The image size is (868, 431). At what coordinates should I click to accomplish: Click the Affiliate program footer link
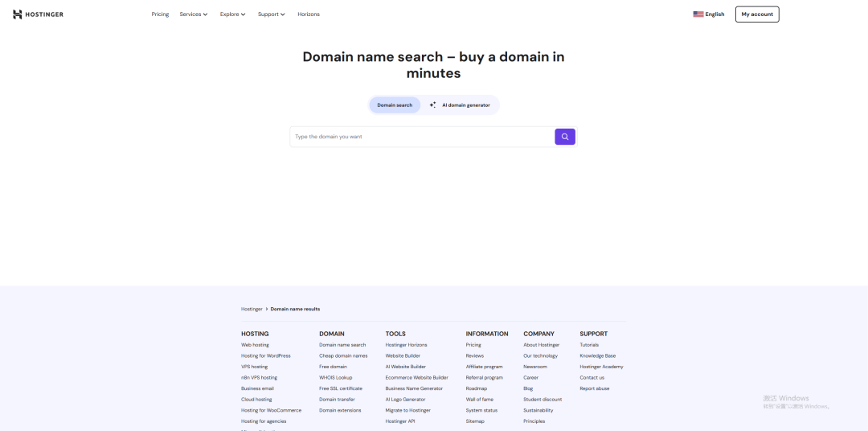pyautogui.click(x=484, y=367)
